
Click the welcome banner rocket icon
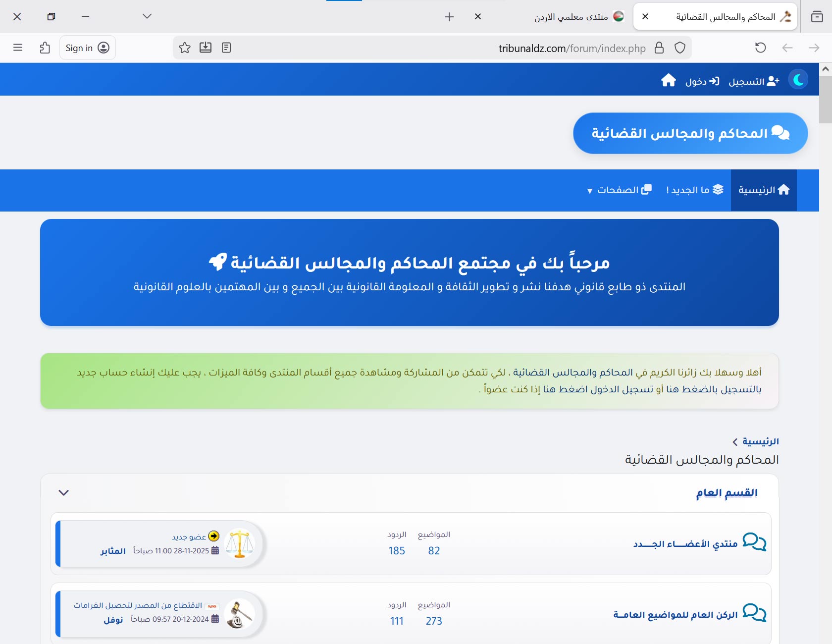[x=218, y=262]
